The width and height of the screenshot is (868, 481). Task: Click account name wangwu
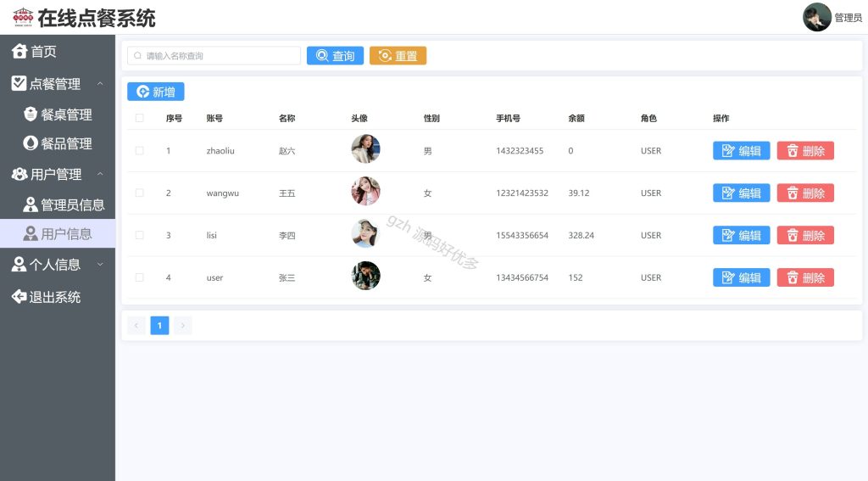(x=223, y=193)
